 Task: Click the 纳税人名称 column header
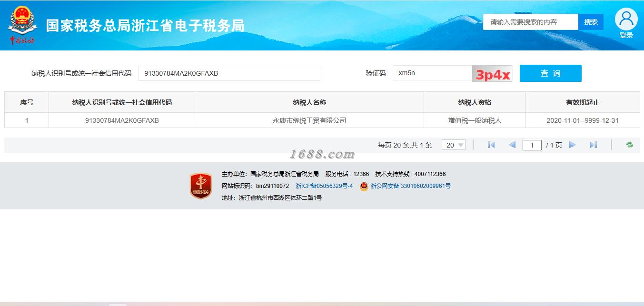309,102
